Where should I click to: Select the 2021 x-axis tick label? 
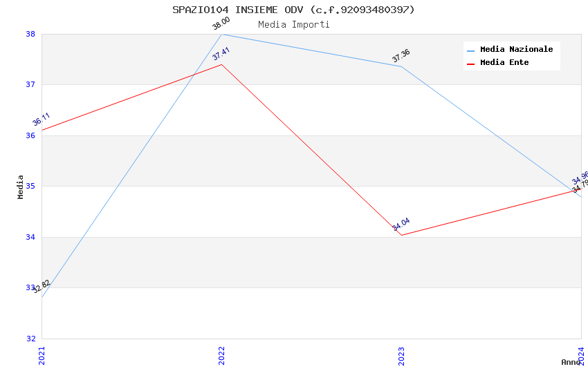[42, 355]
